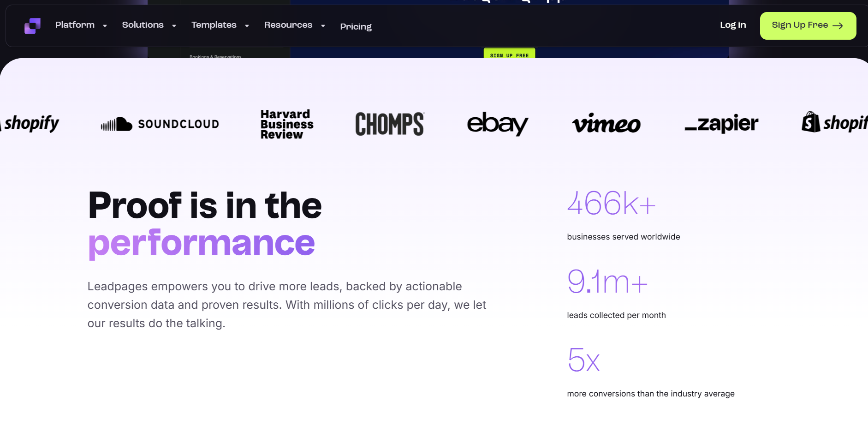This screenshot has height=444, width=868.
Task: Open the Resources menu
Action: coord(288,25)
